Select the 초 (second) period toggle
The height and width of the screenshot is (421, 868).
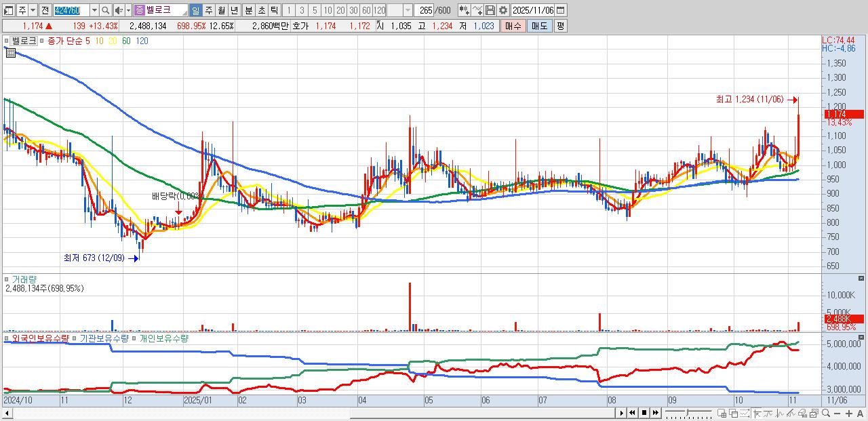[261, 10]
